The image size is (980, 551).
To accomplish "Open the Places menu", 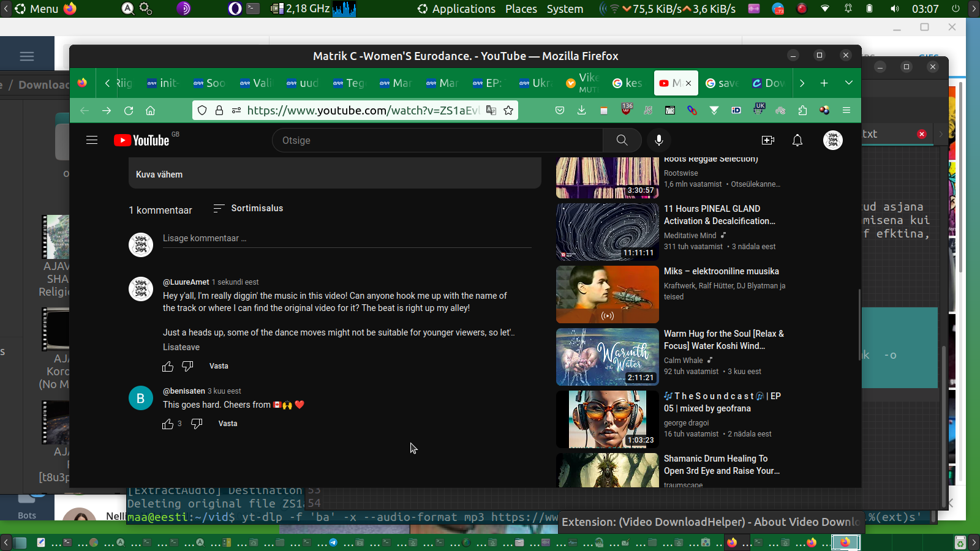I will coord(521,9).
